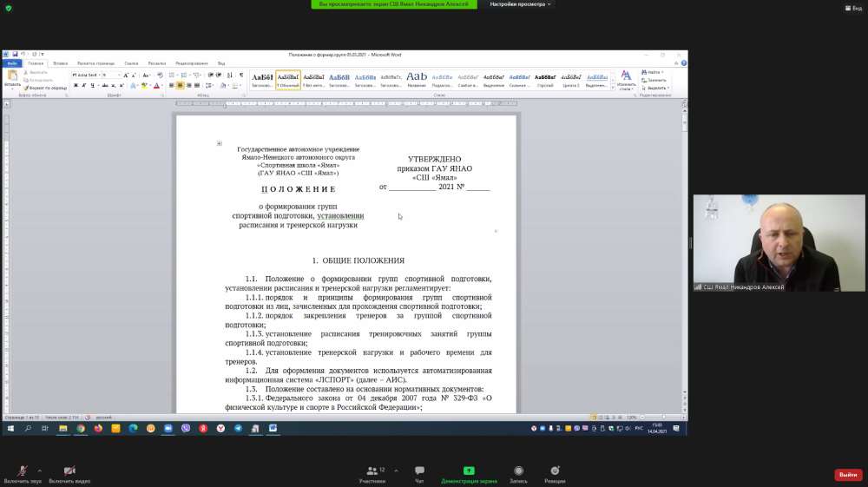The height and width of the screenshot is (487, 868).
Task: Open Word help question mark icon
Action: 684,63
